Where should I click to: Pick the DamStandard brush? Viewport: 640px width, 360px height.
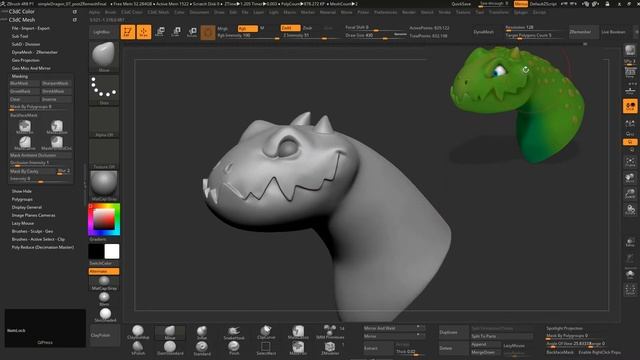[170, 348]
